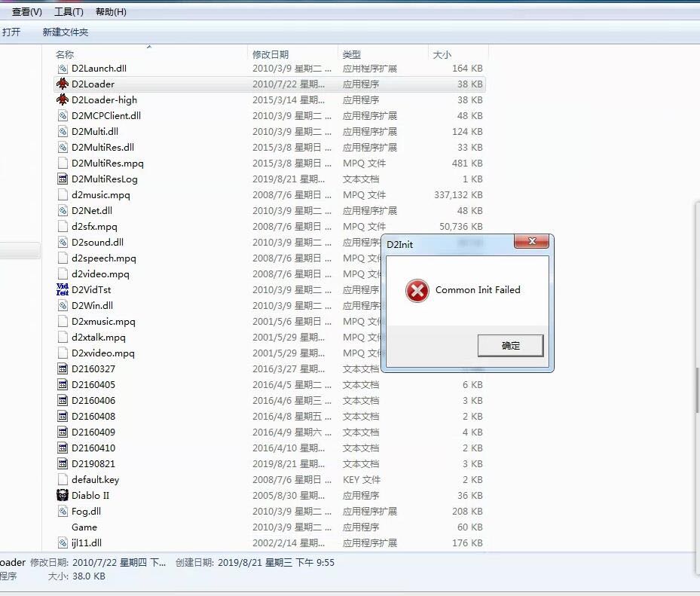The height and width of the screenshot is (596, 700).
Task: Select the D2MCPClient.dll file icon
Action: tap(63, 115)
